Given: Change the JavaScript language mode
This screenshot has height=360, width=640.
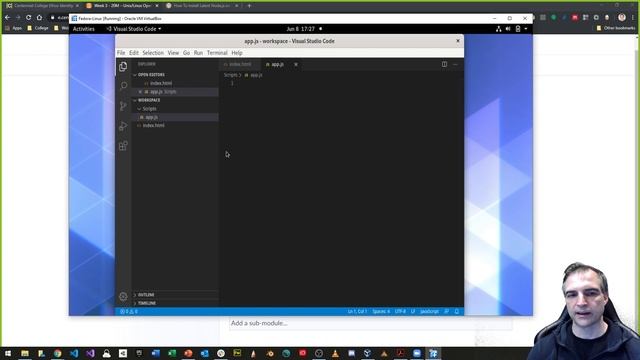Looking at the screenshot, I should [429, 311].
